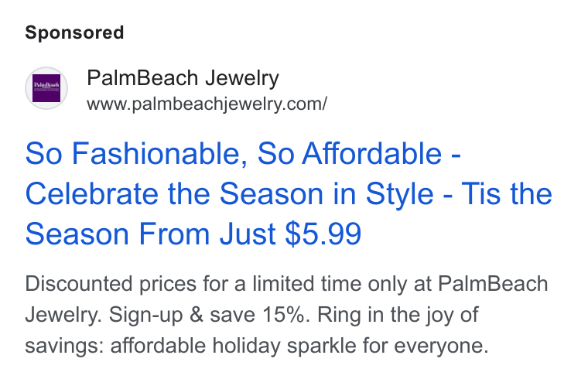Click the purple PalmBeach Jewelry logo icon
The width and height of the screenshot is (588, 379).
click(x=46, y=88)
